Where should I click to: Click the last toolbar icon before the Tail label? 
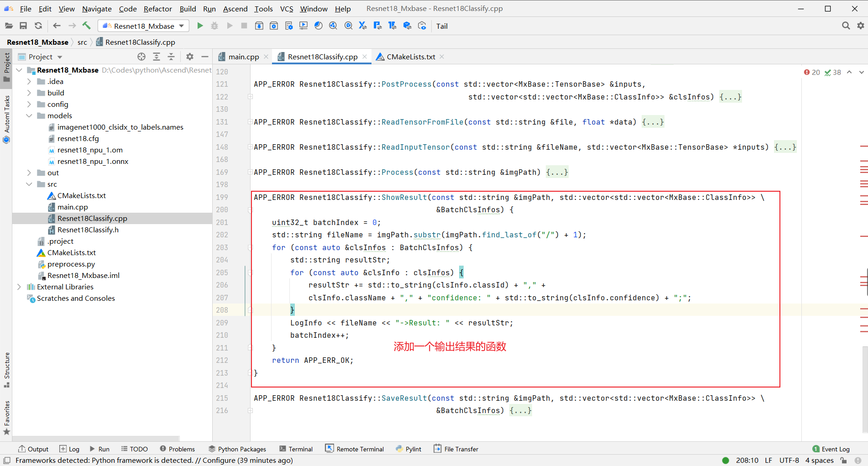click(x=422, y=26)
